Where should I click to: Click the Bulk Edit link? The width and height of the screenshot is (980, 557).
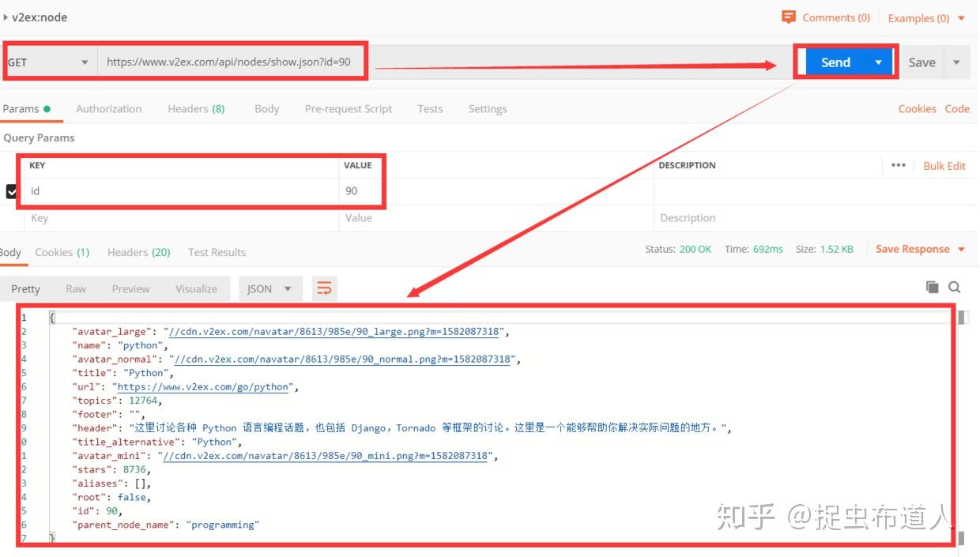click(x=944, y=166)
